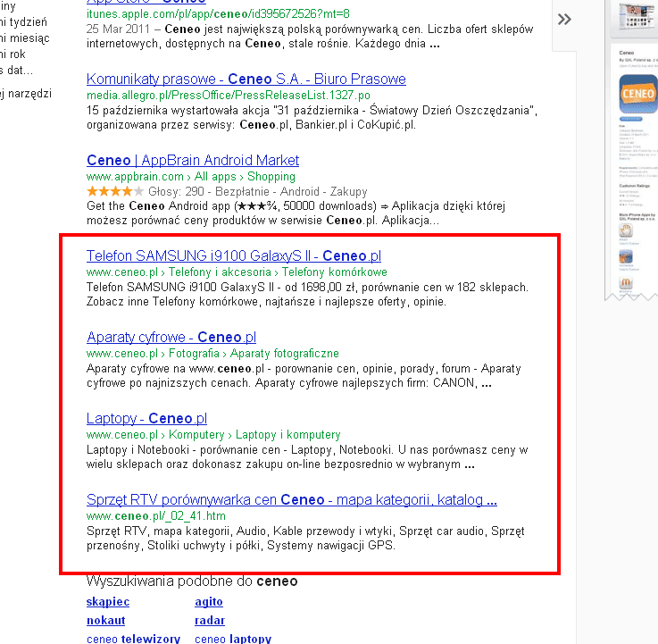The height and width of the screenshot is (644, 658).
Task: Open the 'Laptopy - Ceneo.pl' result
Action: tap(147, 418)
